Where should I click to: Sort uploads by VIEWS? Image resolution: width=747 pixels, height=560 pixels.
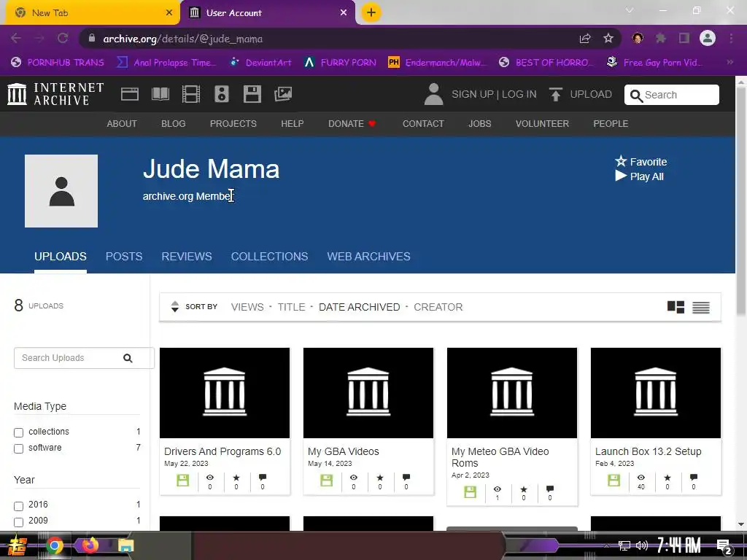[x=247, y=307]
